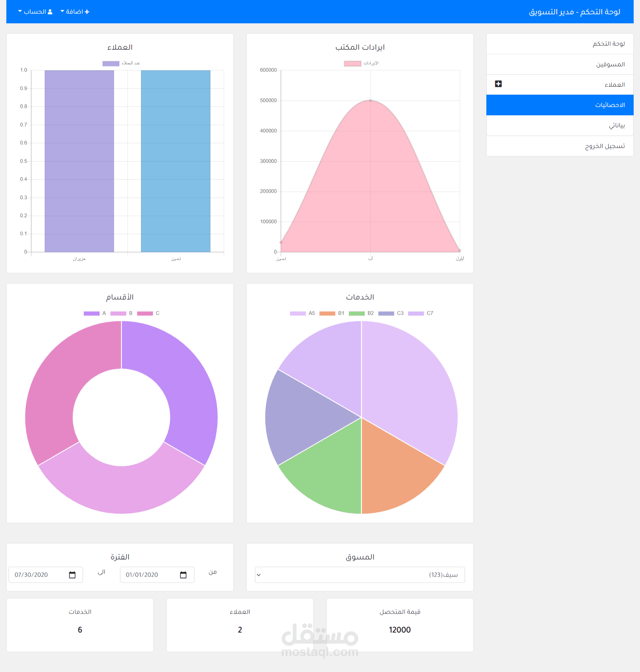This screenshot has height=672, width=640.
Task: Go to لوحة التحكم sidebar item
Action: click(608, 44)
